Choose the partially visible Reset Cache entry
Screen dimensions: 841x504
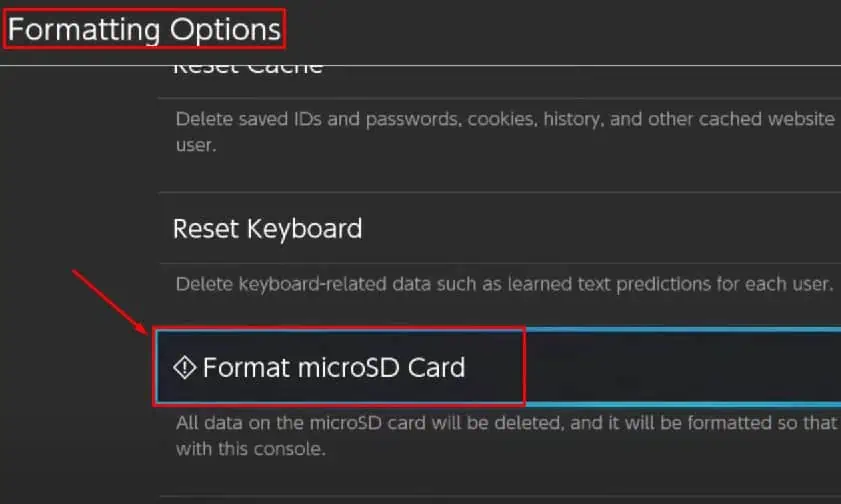click(x=248, y=68)
